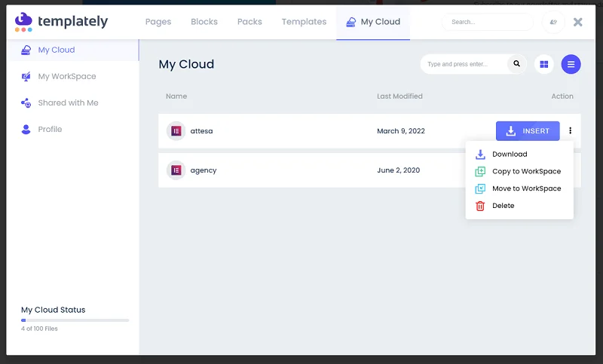This screenshot has height=364, width=603.
Task: Click the Copy to WorkSpace icon
Action: coord(480,171)
